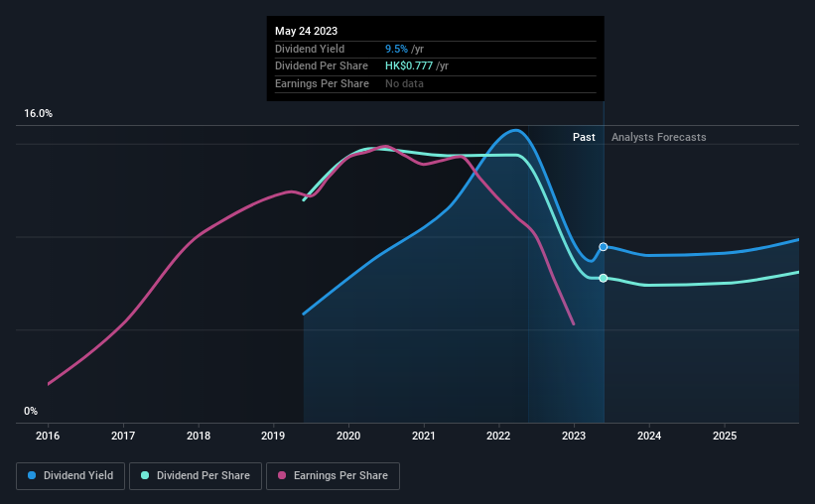Image resolution: width=815 pixels, height=504 pixels.
Task: Click the 16.0% y-axis label
Action: click(38, 114)
